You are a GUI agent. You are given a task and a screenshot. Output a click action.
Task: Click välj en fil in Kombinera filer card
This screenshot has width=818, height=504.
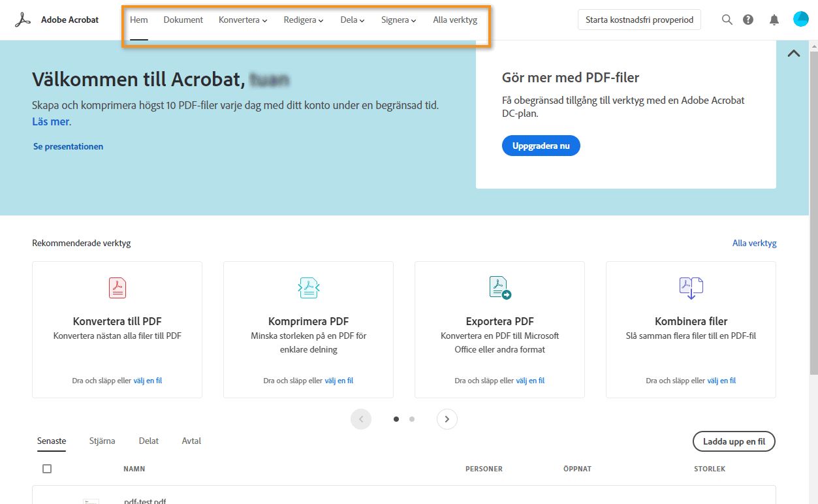[x=721, y=381]
